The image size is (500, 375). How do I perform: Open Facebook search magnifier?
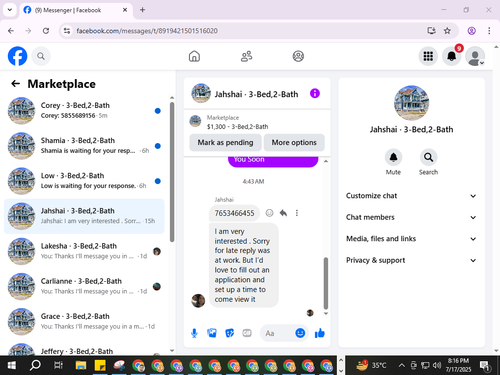[x=41, y=56]
